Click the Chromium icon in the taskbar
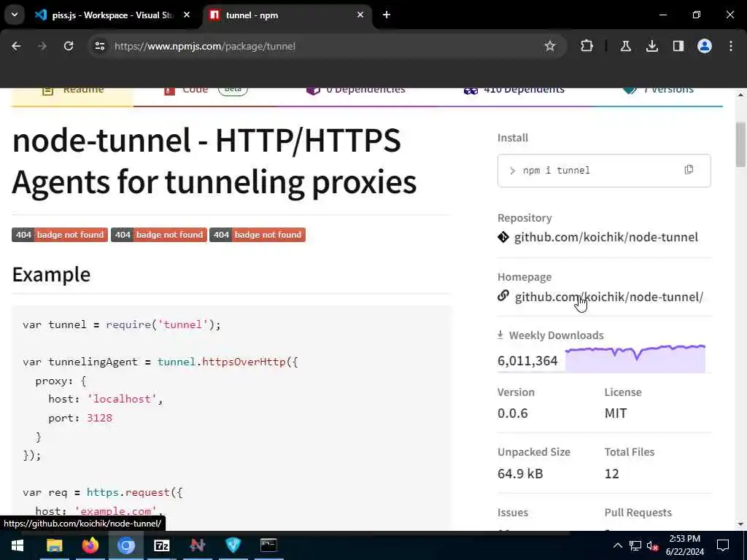The image size is (747, 560). click(126, 545)
